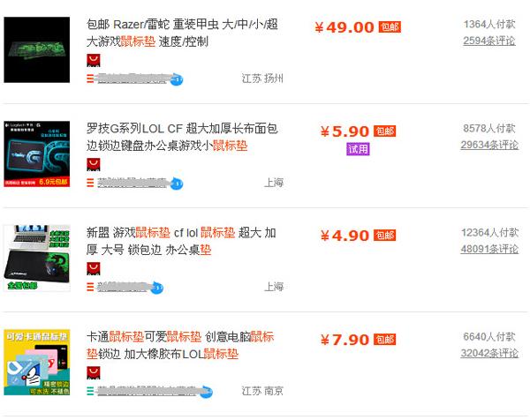Click the Wangwang chat icon for 卡通鼠标垫 seller

pos(206,392)
